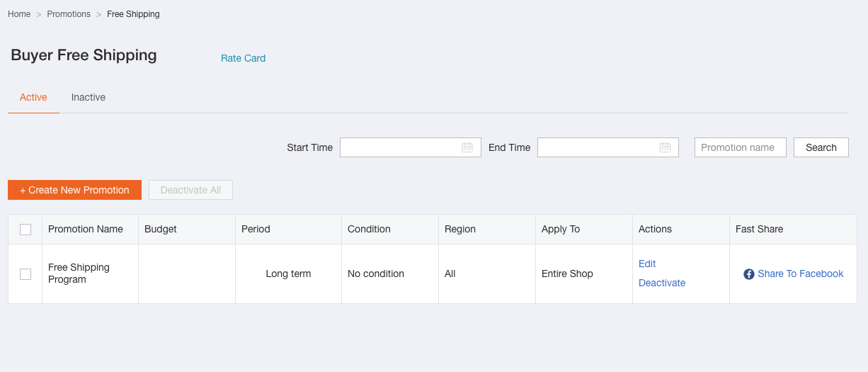Screen dimensions: 868x372
Task: Switch to the Inactive tab
Action: coord(88,97)
